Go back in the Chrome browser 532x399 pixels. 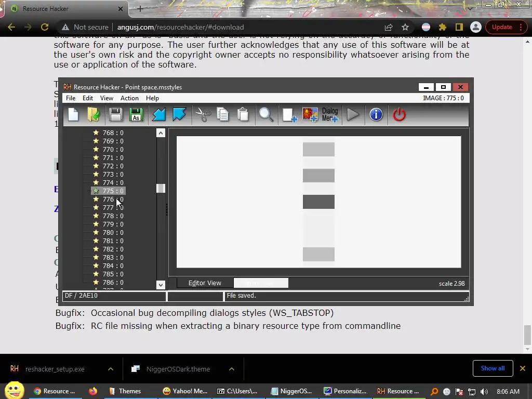click(x=11, y=27)
